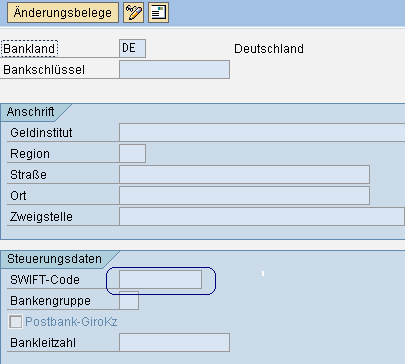Open the Änderungsbelege change documents

coord(63,13)
